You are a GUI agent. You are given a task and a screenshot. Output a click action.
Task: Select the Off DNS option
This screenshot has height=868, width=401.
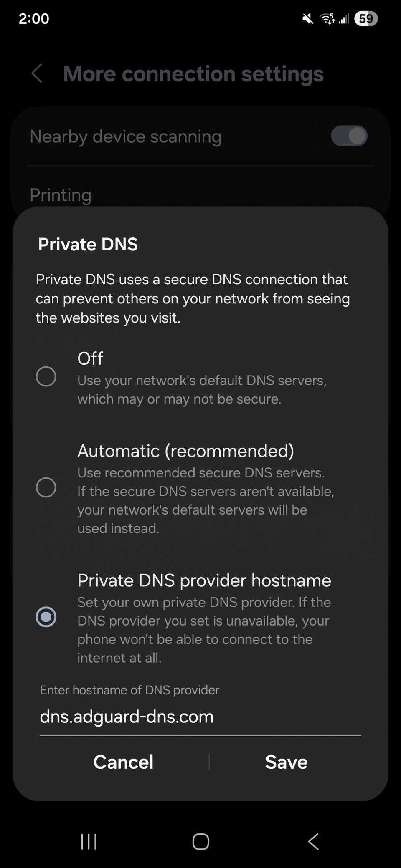[x=46, y=376]
